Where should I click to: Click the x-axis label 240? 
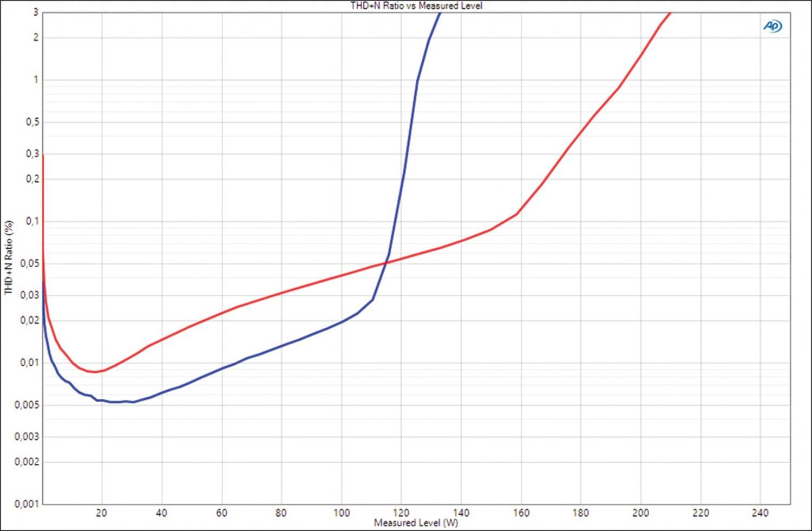tap(761, 513)
